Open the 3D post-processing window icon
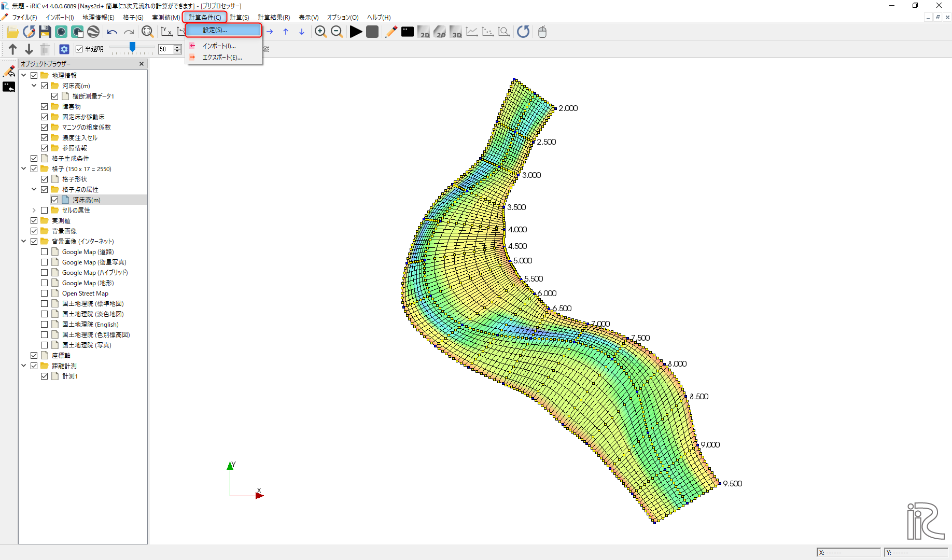The width and height of the screenshot is (952, 560). [x=456, y=32]
